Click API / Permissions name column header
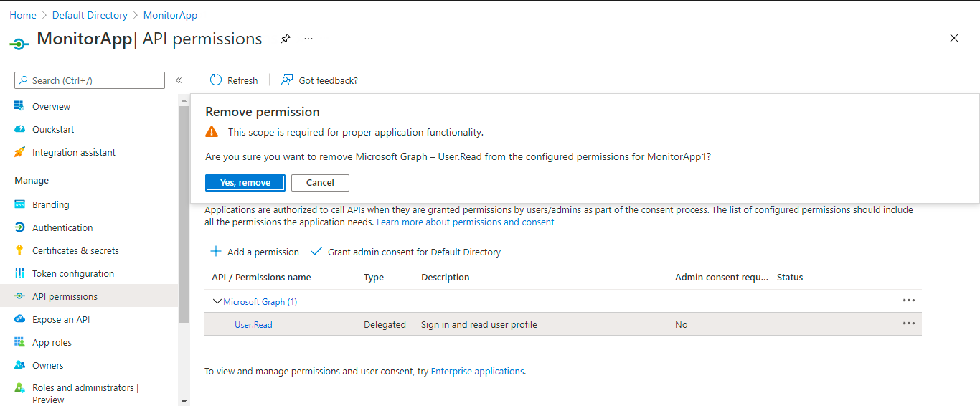This screenshot has width=980, height=406. [261, 278]
